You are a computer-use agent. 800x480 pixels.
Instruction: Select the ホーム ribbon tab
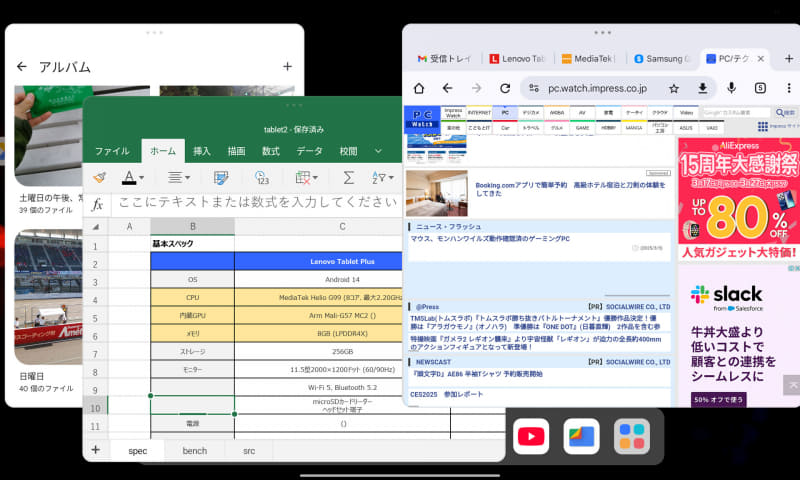(163, 151)
